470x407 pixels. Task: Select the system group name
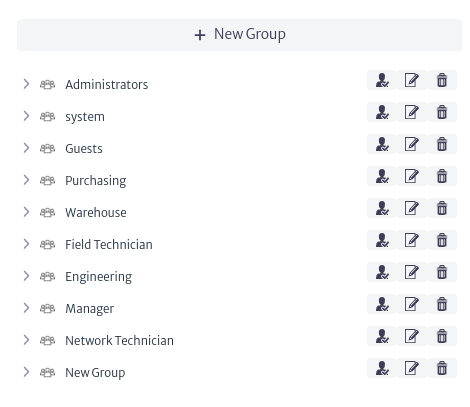click(85, 117)
